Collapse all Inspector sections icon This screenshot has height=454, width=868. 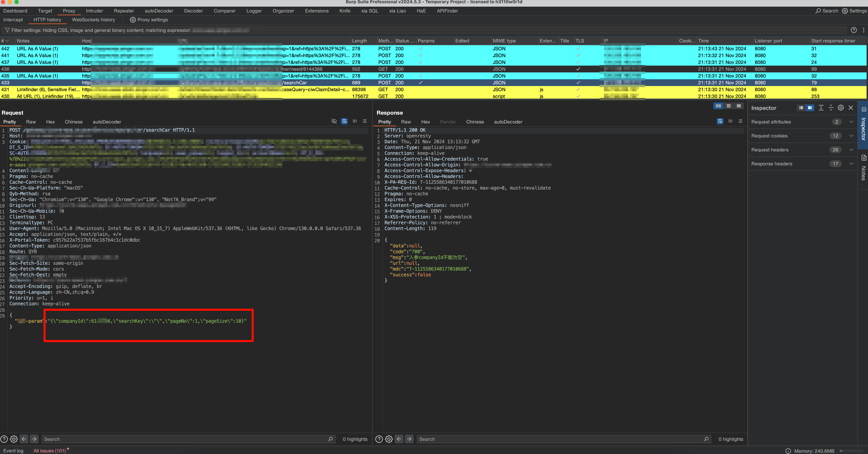pos(831,108)
